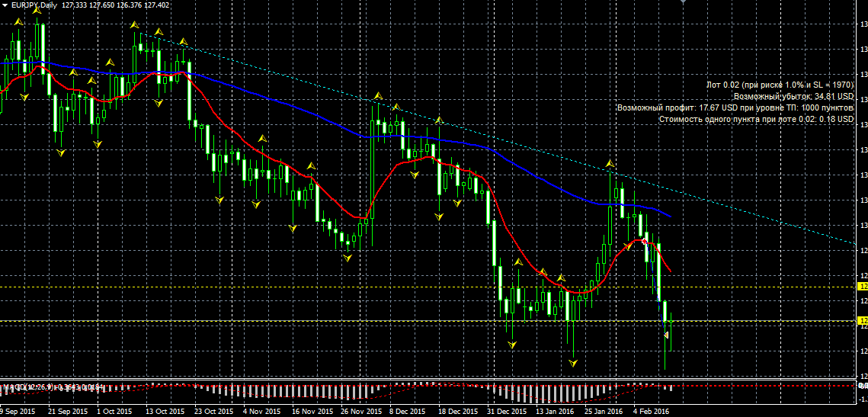Click the text line starting 'Лот 0.02'

[780, 85]
